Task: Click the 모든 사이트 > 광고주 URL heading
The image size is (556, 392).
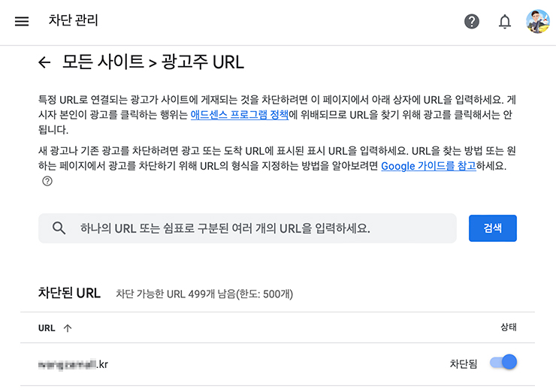Action: pos(153,62)
